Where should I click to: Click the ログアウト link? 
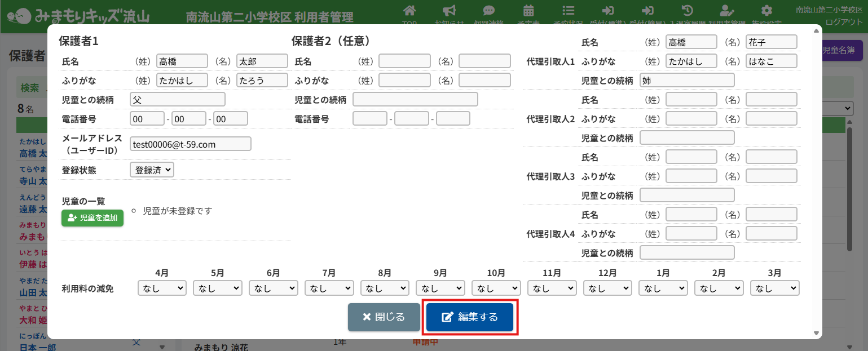pyautogui.click(x=844, y=22)
